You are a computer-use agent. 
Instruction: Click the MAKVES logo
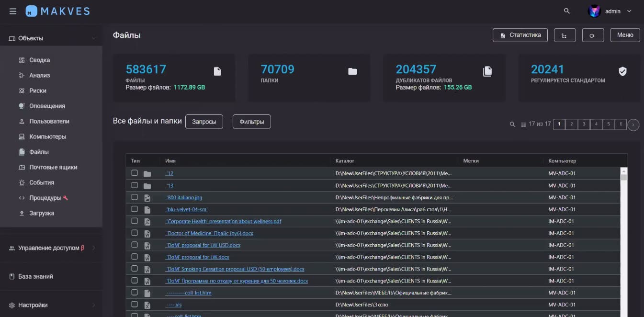pyautogui.click(x=57, y=11)
